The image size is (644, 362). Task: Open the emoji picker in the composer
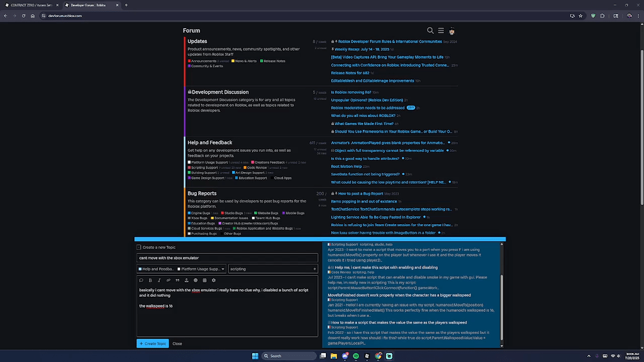point(196,280)
